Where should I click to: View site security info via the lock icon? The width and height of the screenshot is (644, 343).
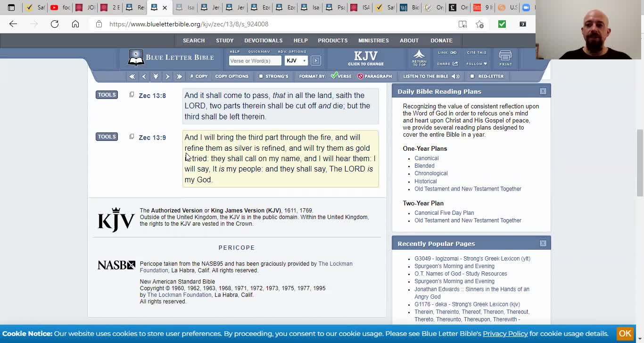pyautogui.click(x=99, y=24)
